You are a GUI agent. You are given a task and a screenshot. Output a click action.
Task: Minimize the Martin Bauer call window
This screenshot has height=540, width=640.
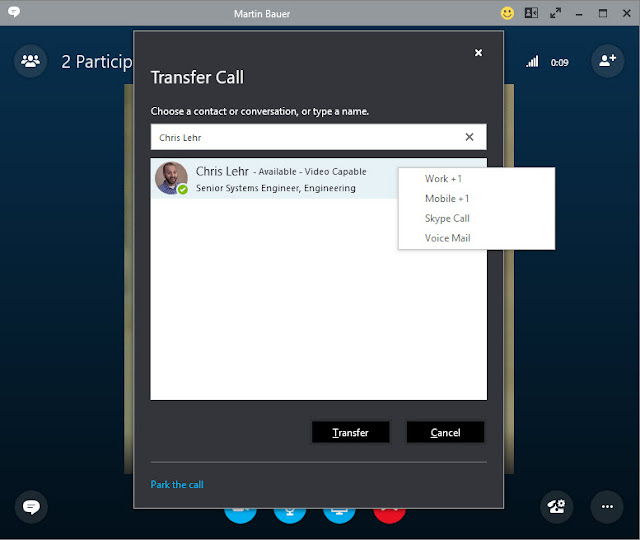click(579, 14)
